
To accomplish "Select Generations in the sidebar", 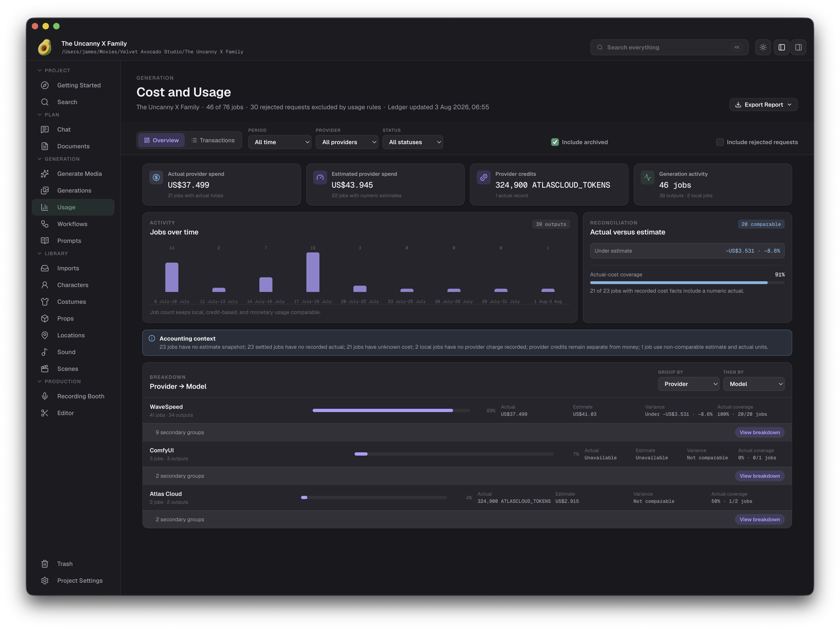I will click(73, 190).
